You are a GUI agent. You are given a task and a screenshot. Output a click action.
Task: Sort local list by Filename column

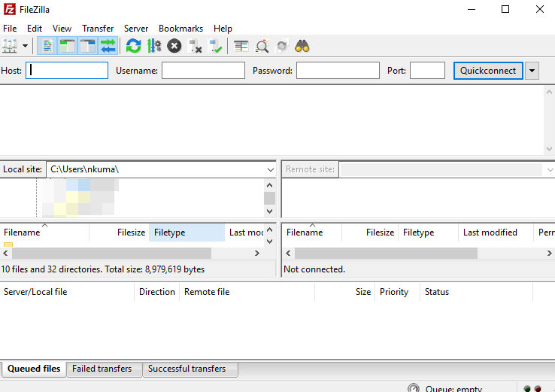44,232
